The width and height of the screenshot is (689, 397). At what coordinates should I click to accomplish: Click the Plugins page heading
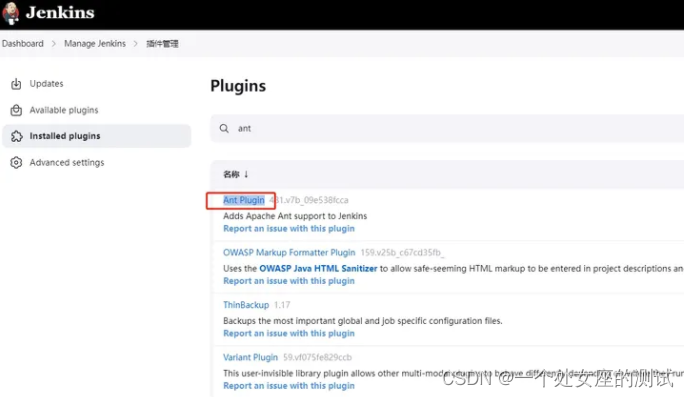(238, 85)
